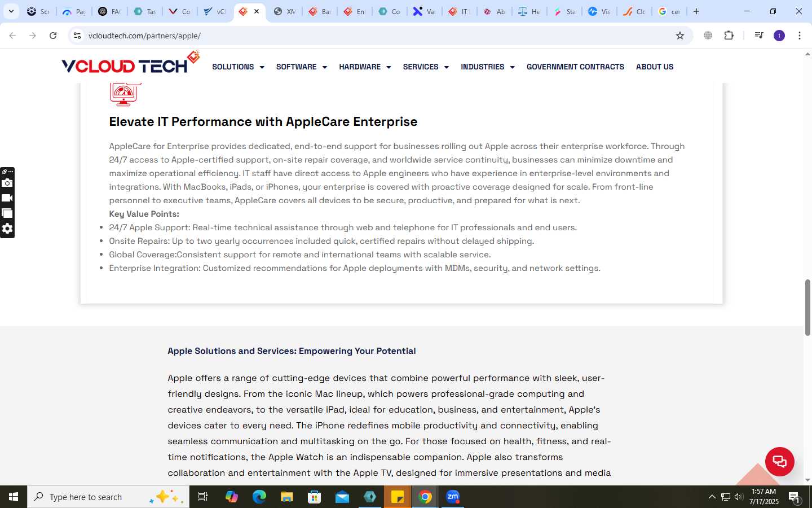Click the page vertical scrollbar thumb
Screen dimensions: 812x508
807,307
